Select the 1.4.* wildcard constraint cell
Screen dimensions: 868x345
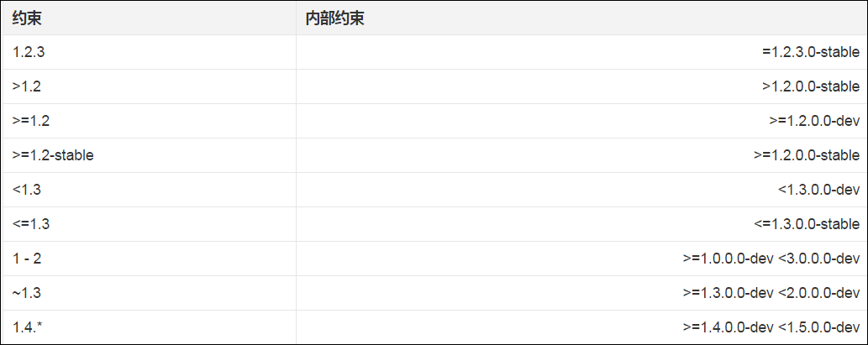pyautogui.click(x=149, y=327)
